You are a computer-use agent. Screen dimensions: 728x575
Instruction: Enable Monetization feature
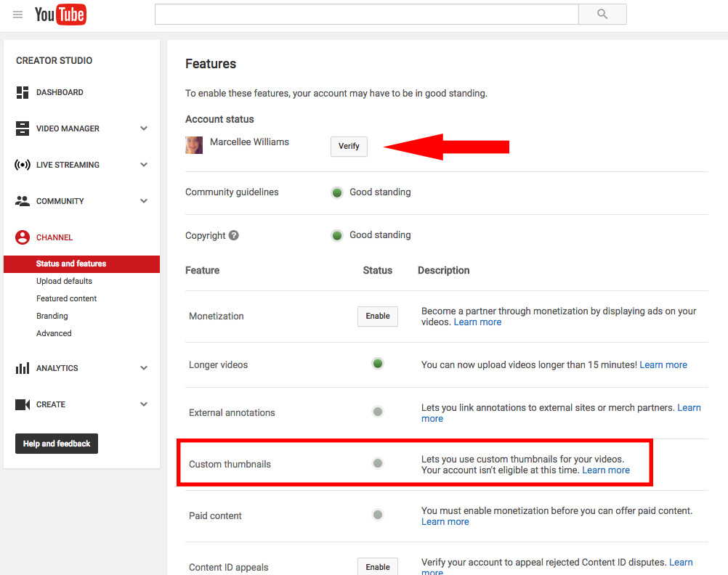coord(377,317)
